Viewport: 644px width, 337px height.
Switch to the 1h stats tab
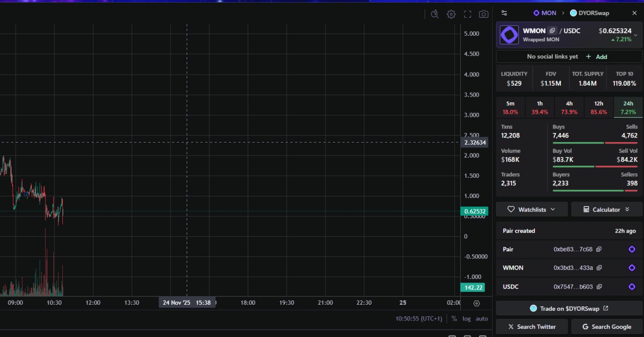coord(539,107)
